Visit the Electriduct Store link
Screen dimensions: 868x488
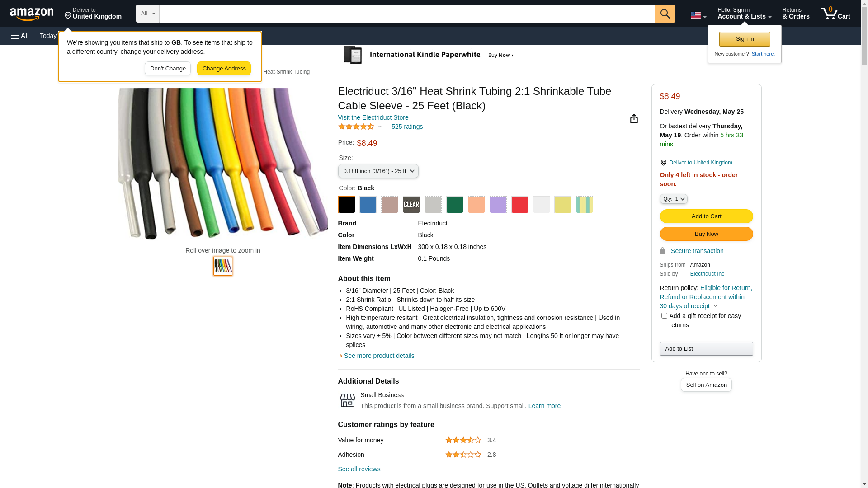pos(373,117)
